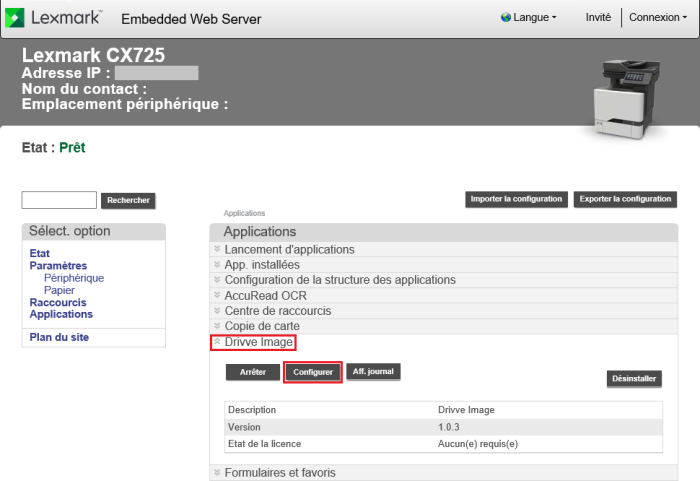Open the Paramètres link in sidebar
The height and width of the screenshot is (481, 700).
tap(58, 266)
